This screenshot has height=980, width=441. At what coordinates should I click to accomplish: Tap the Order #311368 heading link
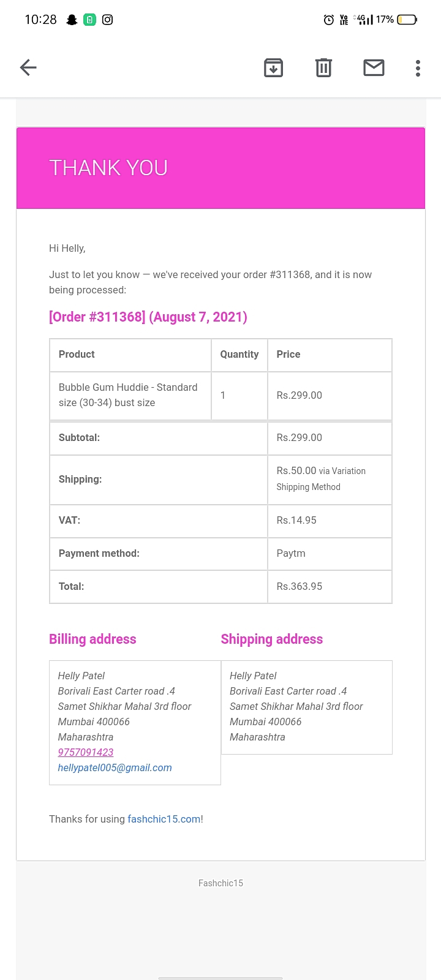148,317
